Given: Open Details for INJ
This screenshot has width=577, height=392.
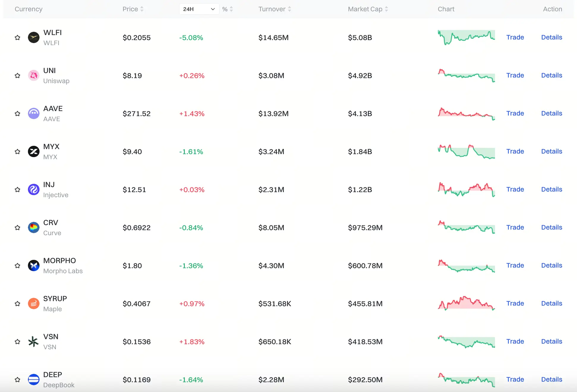Looking at the screenshot, I should (x=551, y=189).
